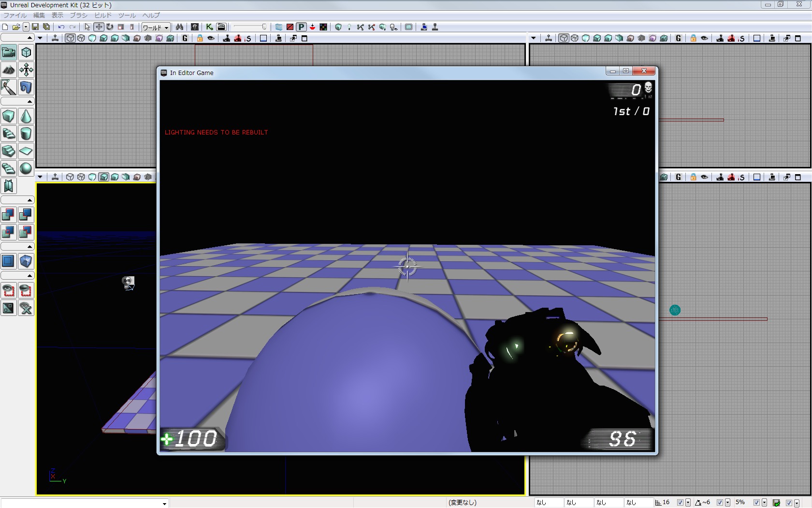This screenshot has width=812, height=508.
Task: Pick the sphere brush builder
Action: coord(26,168)
